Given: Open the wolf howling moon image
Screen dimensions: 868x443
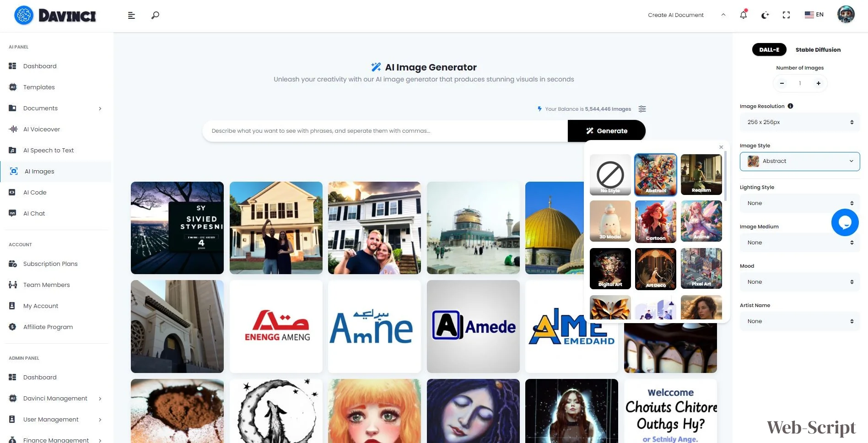Looking at the screenshot, I should (x=276, y=411).
